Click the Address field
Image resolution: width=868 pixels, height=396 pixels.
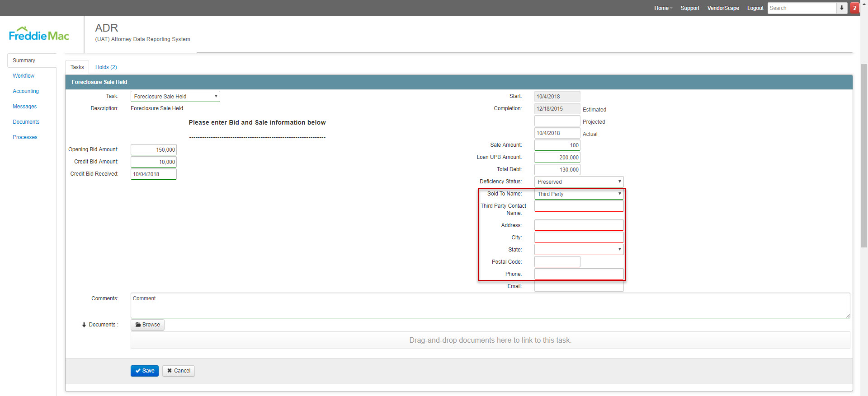click(x=579, y=225)
